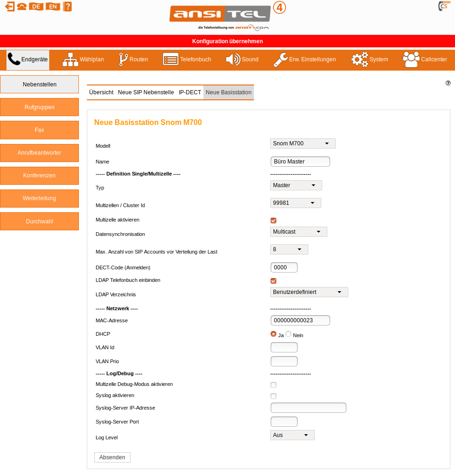The image size is (455, 476).
Task: Switch to the IP-DECT tab
Action: click(190, 92)
